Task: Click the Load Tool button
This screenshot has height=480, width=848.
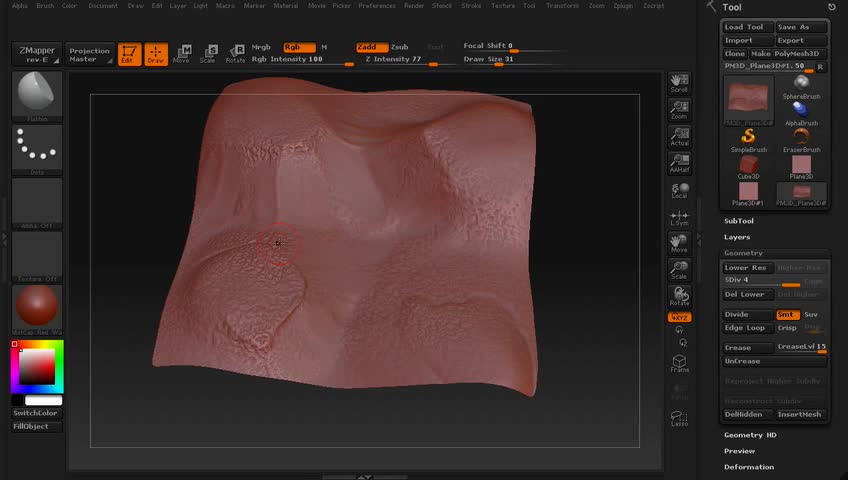Action: pos(747,27)
